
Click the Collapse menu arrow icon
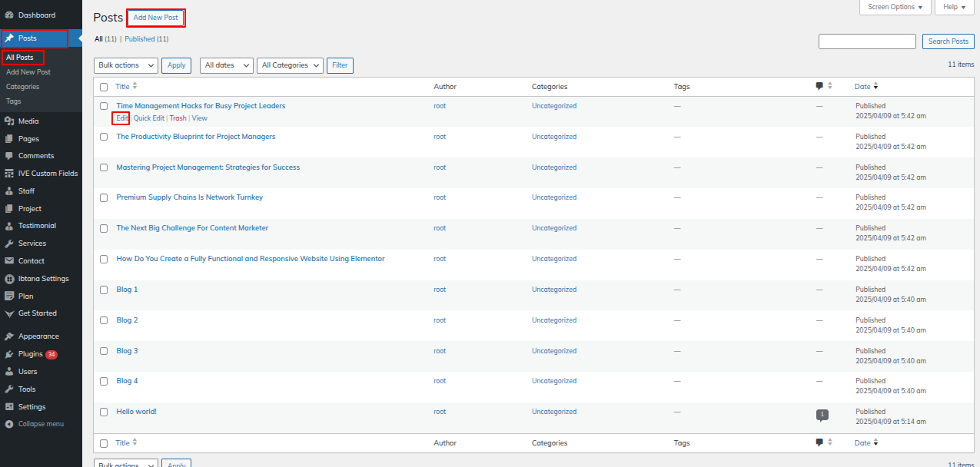pos(9,424)
